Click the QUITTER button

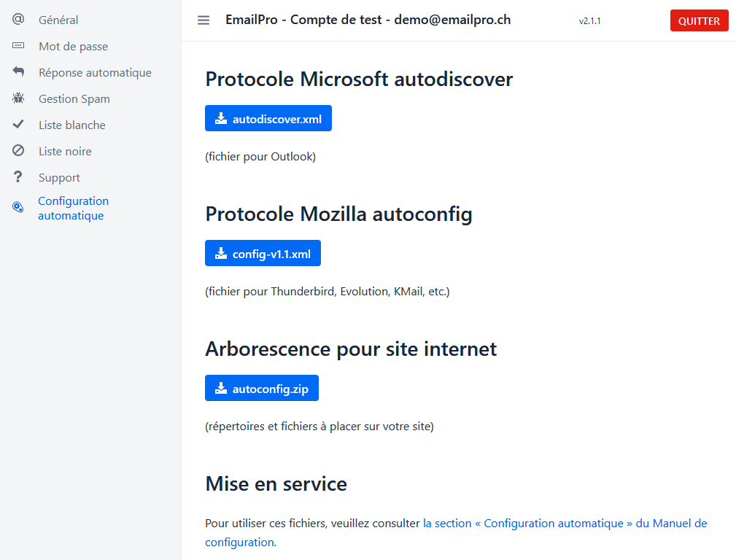[699, 20]
